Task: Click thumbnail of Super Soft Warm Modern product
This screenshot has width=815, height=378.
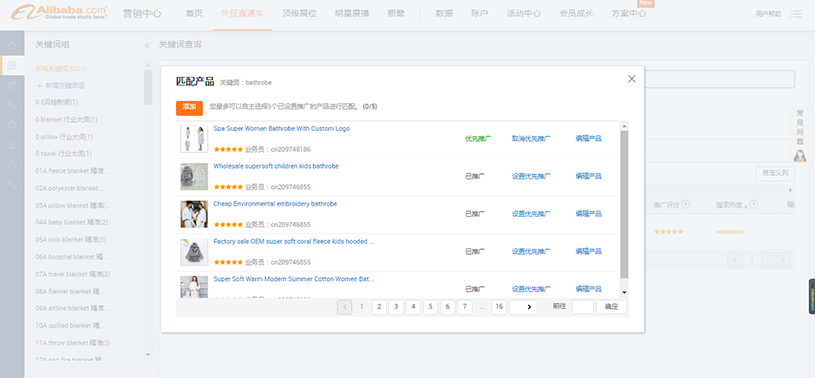Action: [194, 286]
